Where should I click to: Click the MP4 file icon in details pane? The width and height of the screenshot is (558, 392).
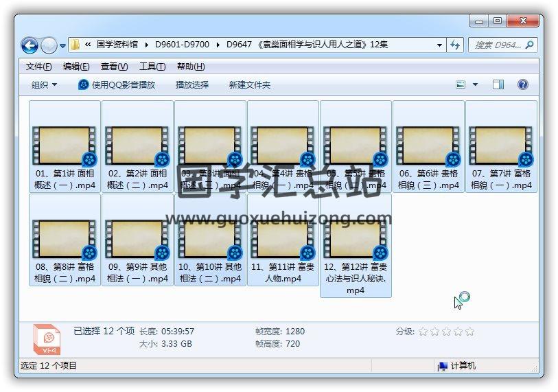47,339
